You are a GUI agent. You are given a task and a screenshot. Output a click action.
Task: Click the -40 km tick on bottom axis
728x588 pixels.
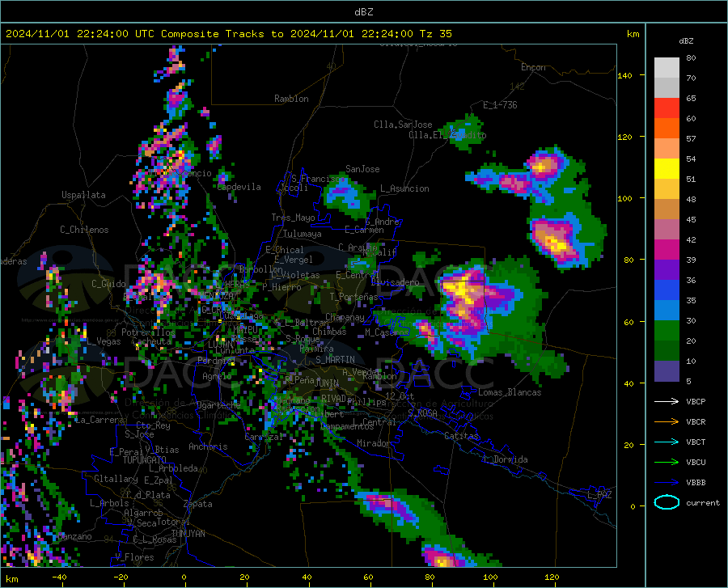tap(59, 577)
